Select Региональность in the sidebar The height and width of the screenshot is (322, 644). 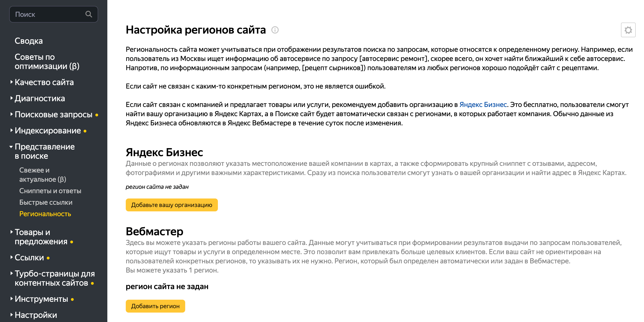pyautogui.click(x=45, y=214)
